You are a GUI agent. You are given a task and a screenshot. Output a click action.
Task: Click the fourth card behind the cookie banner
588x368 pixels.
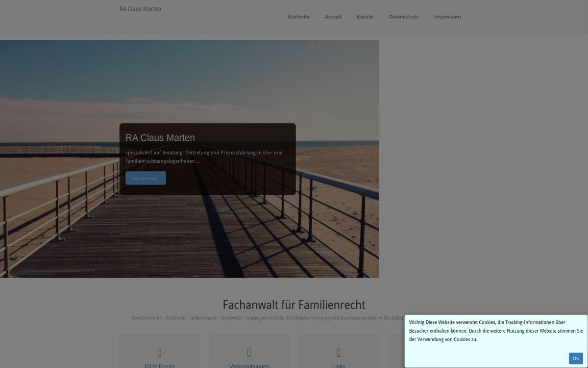coord(397,351)
